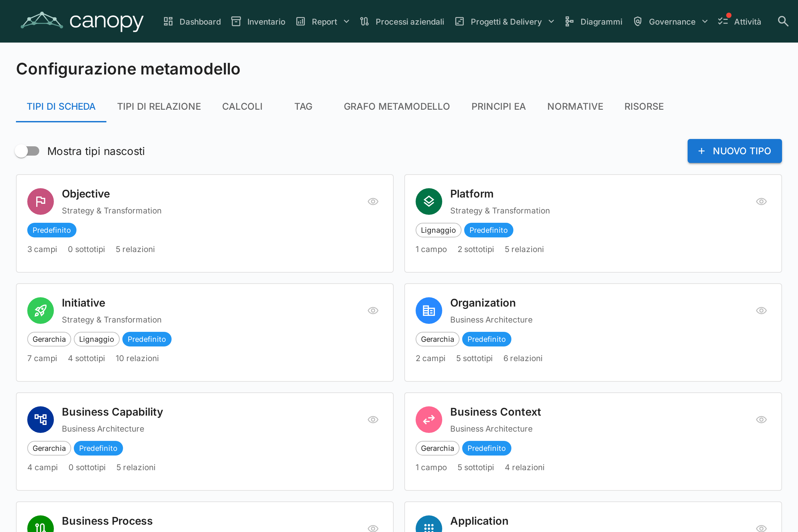Click the Objective flag icon
This screenshot has width=798, height=532.
[41, 201]
